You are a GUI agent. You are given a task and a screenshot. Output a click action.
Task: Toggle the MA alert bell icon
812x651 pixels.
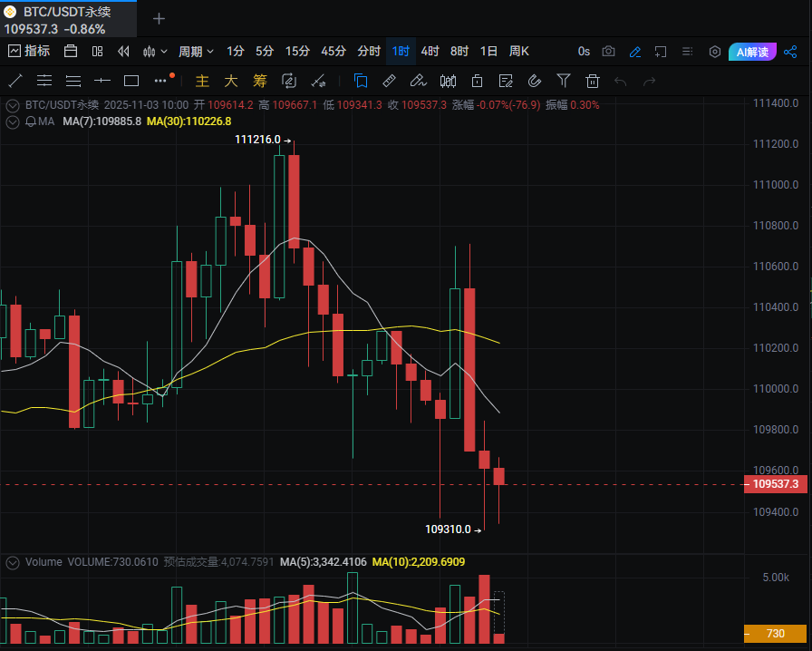point(31,121)
